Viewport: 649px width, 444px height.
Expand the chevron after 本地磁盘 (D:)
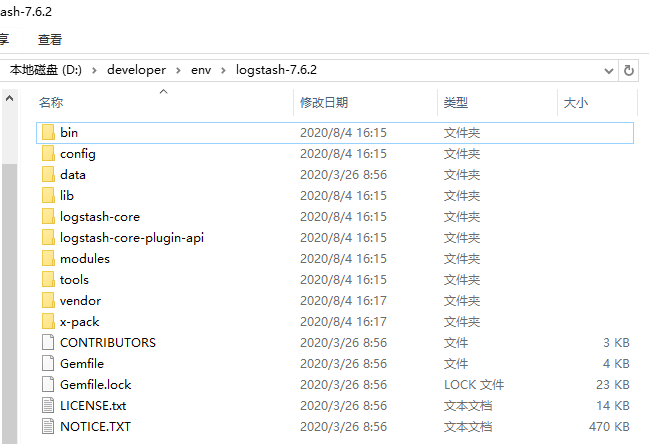click(94, 70)
